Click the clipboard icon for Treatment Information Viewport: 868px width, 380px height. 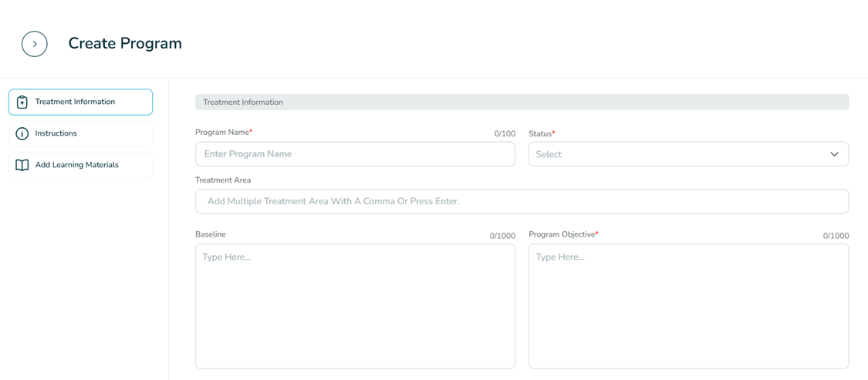(22, 102)
